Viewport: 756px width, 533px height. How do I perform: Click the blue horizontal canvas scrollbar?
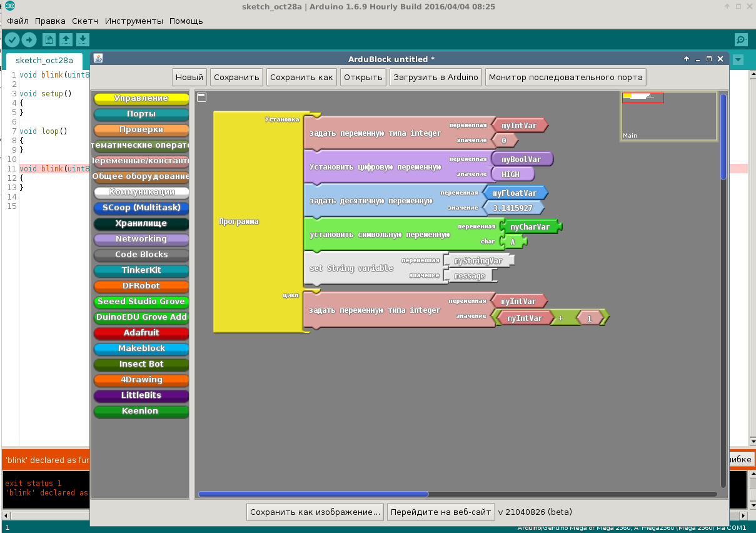(x=313, y=494)
